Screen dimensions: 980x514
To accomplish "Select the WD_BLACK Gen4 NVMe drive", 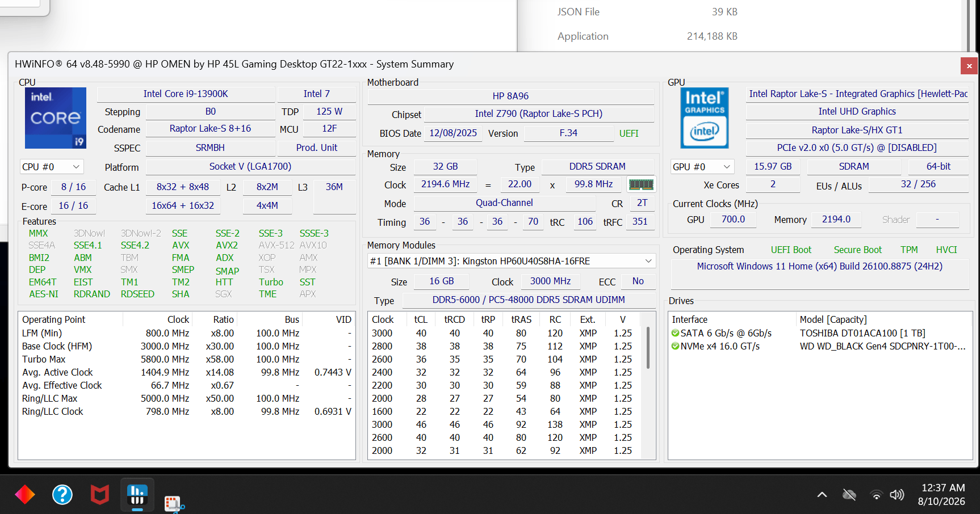I will [821, 346].
